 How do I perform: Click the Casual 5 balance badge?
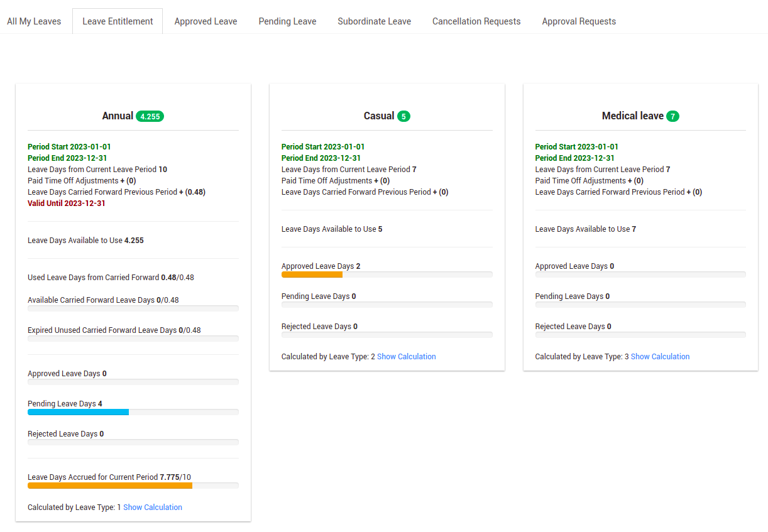(x=403, y=116)
